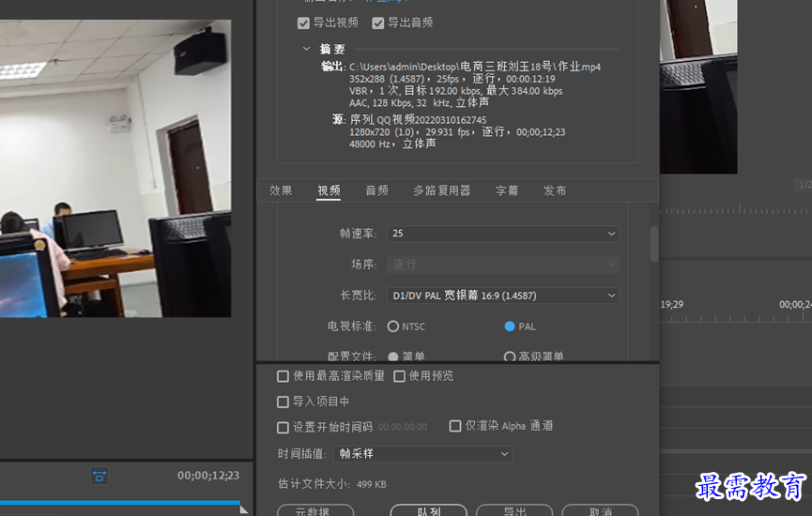
Task: Click the 导出 button
Action: (x=514, y=510)
